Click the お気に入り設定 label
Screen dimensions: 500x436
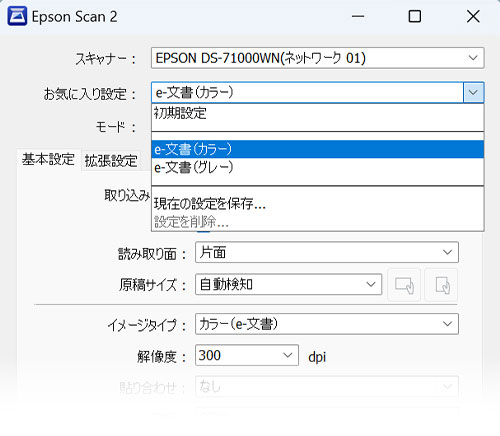click(90, 94)
